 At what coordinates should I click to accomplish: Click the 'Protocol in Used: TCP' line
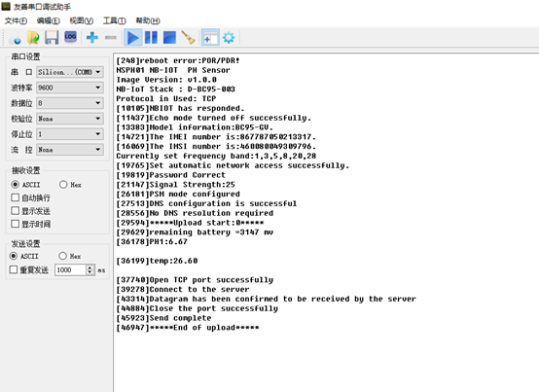coord(166,98)
